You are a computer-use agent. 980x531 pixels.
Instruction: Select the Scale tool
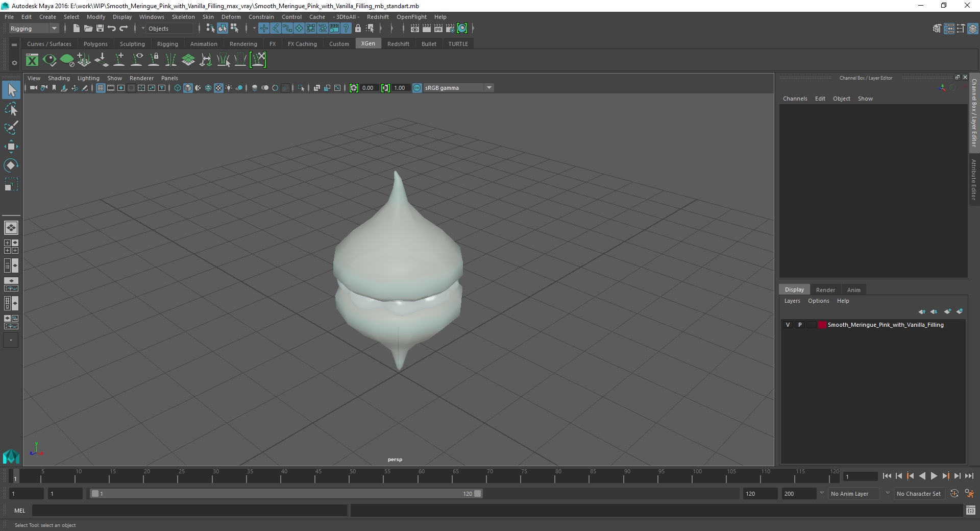pos(11,184)
